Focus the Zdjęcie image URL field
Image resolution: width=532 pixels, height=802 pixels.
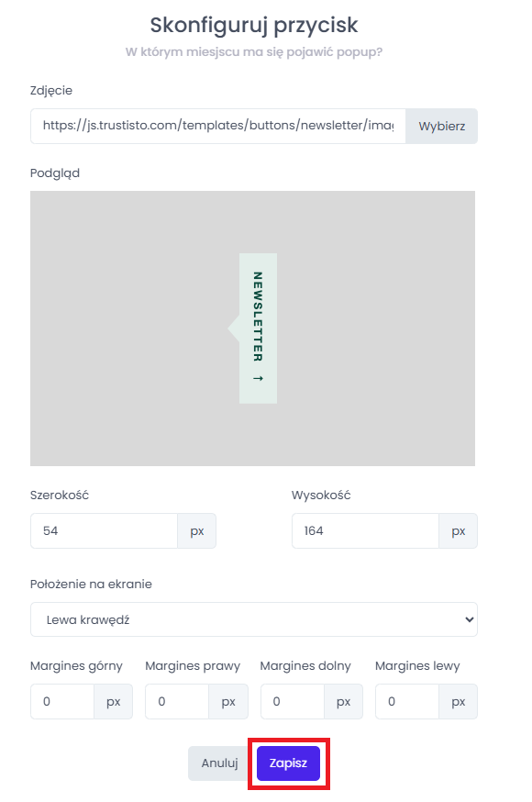coord(218,126)
